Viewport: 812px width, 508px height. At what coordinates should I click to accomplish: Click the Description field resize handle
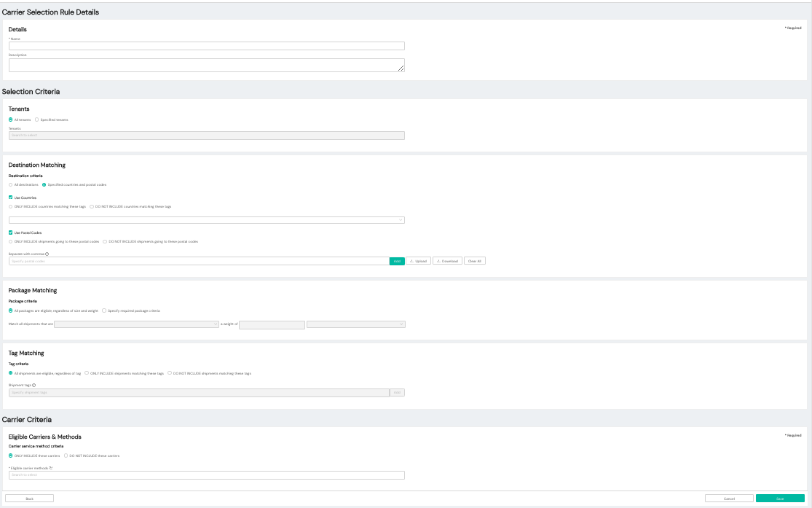tap(401, 69)
